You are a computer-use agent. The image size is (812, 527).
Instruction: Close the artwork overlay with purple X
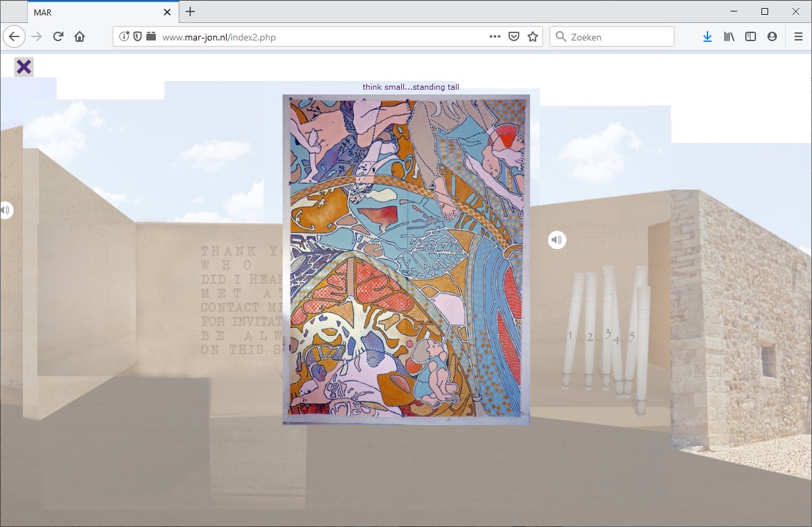click(x=24, y=67)
